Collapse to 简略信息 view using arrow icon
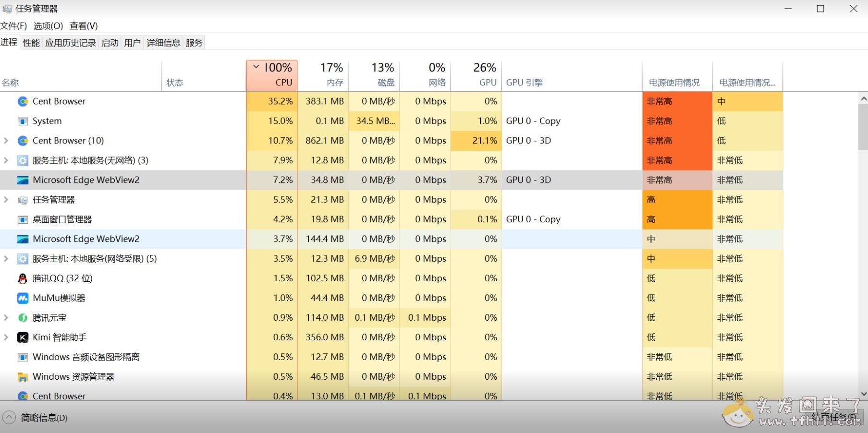Image resolution: width=868 pixels, height=433 pixels. coord(9,418)
